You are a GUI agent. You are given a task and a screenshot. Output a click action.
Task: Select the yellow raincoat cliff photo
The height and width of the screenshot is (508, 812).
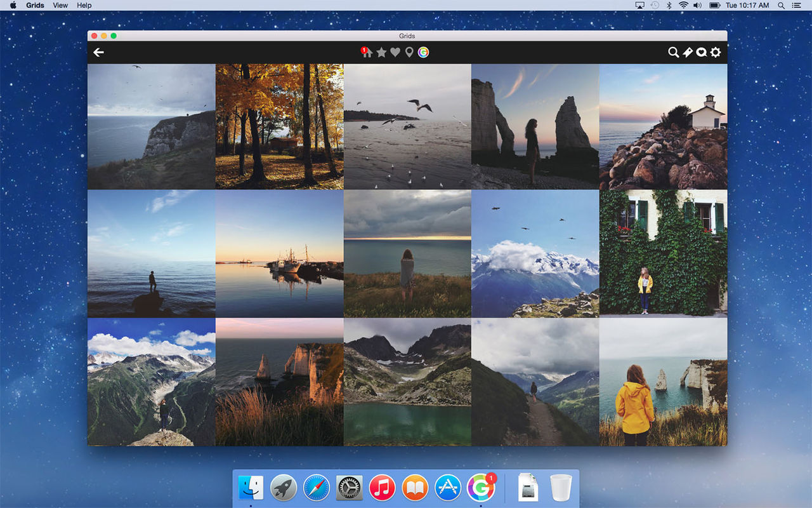click(662, 384)
